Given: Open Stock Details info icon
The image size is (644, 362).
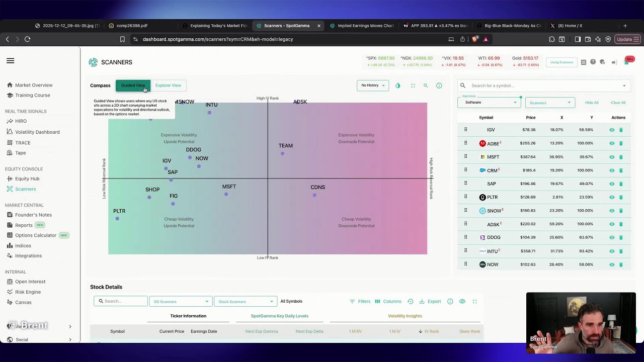Looking at the screenshot, I should 450,302.
